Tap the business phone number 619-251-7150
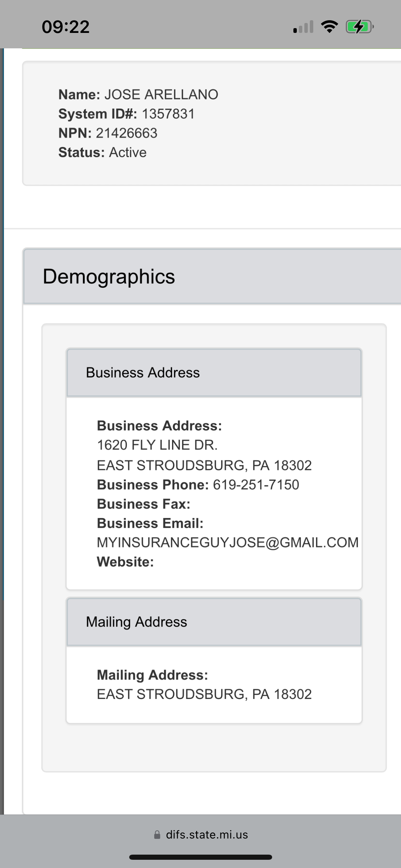The height and width of the screenshot is (868, 401). point(256,485)
